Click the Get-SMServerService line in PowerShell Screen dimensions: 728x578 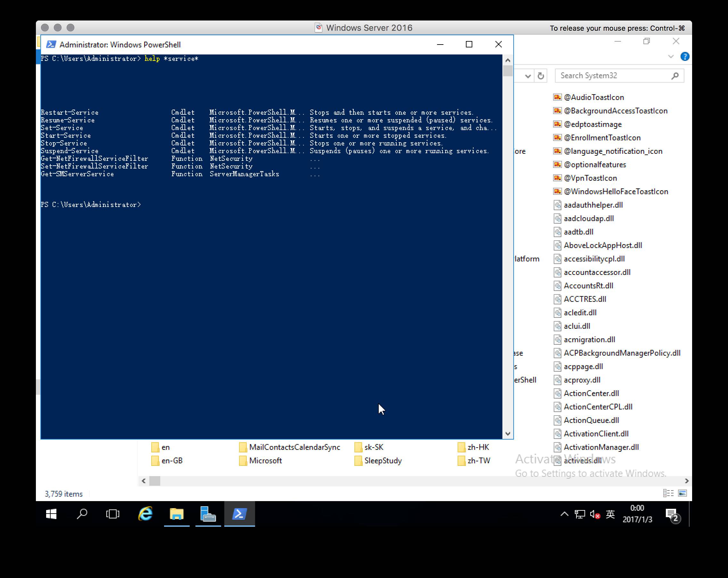(180, 174)
